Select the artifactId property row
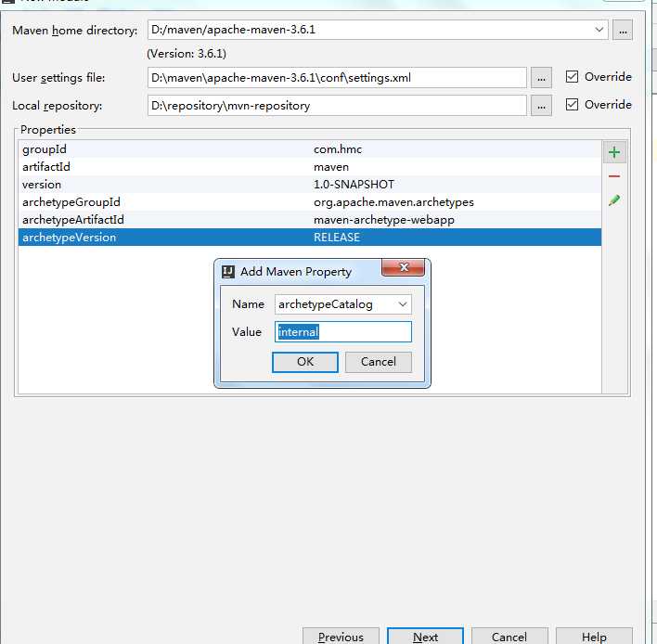This screenshot has height=644, width=657. tap(310, 167)
